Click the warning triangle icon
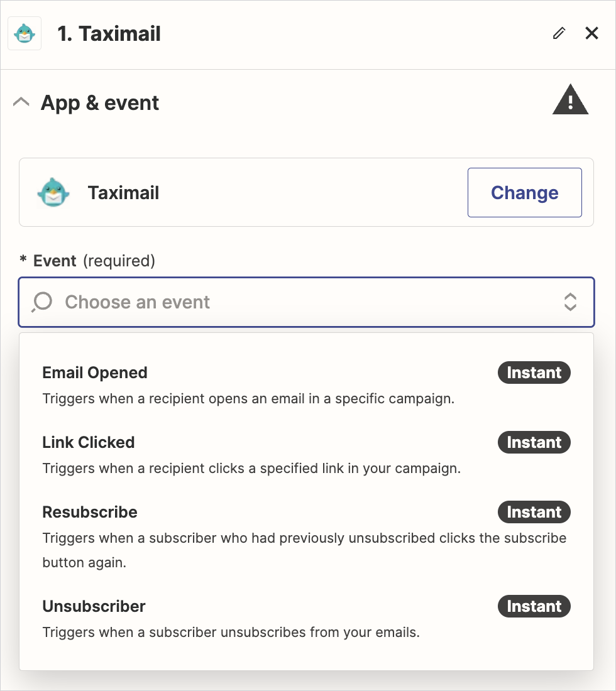The height and width of the screenshot is (691, 616). coord(570,101)
